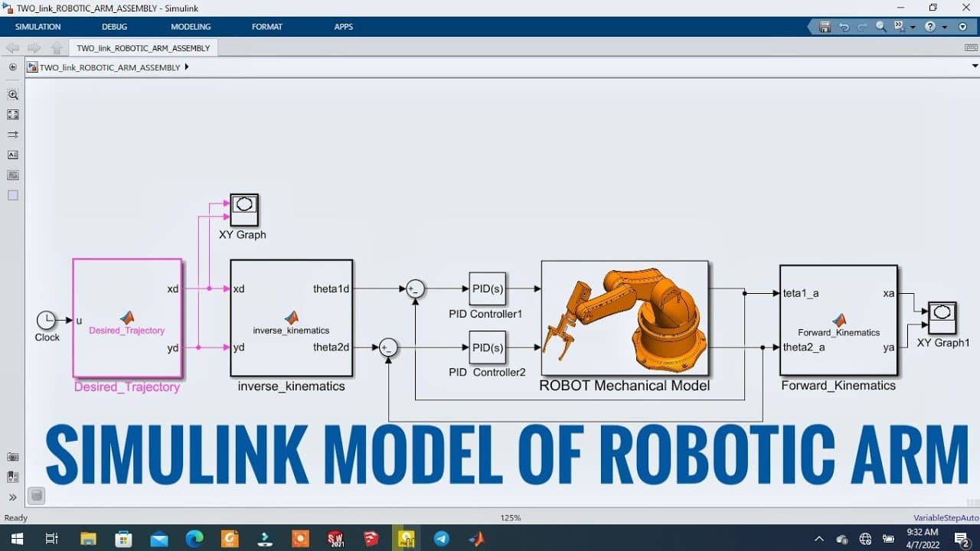Select the ROBOT Mechanical Model subsystem image
Viewport: 980px width, 551px height.
click(625, 319)
